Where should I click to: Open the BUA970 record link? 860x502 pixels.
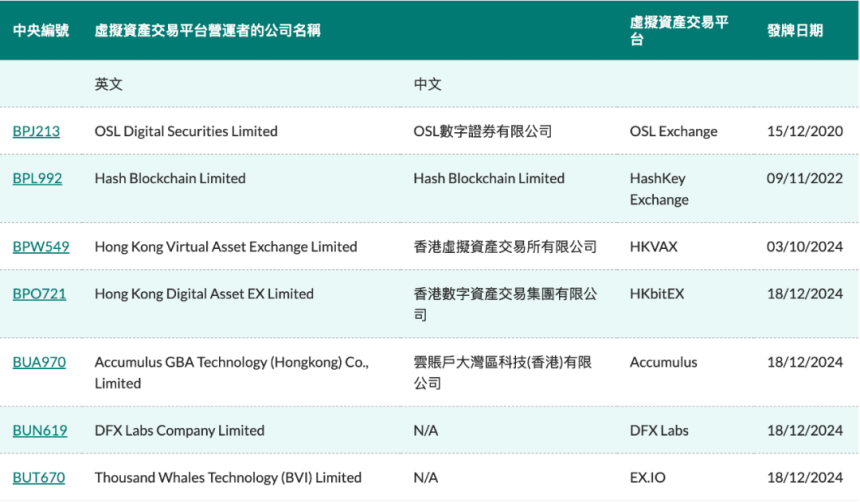click(x=39, y=362)
